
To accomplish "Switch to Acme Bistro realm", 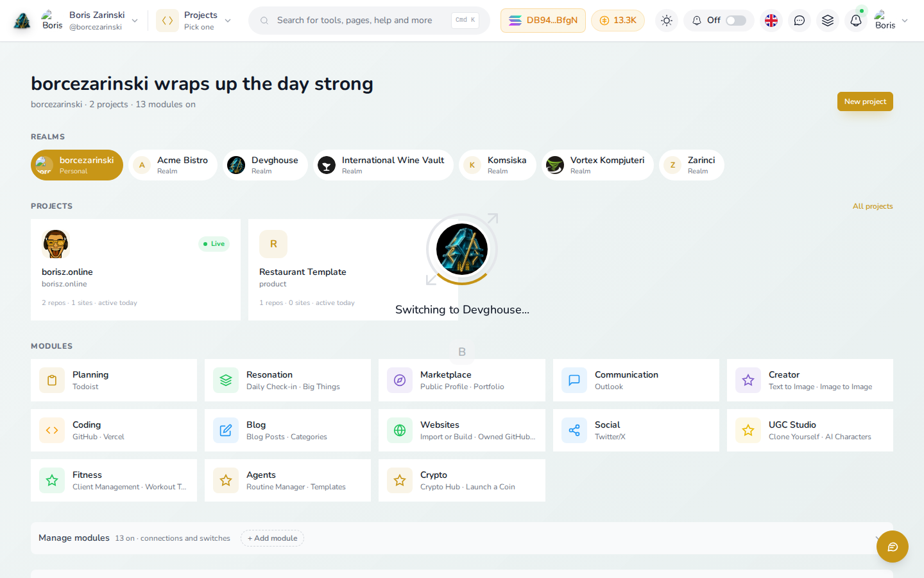I will click(x=173, y=165).
